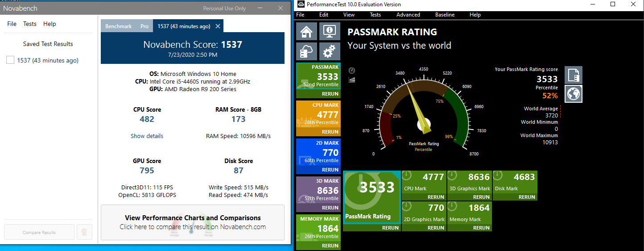Select the PASSMARK 3533 sidebar tile

coord(318,76)
